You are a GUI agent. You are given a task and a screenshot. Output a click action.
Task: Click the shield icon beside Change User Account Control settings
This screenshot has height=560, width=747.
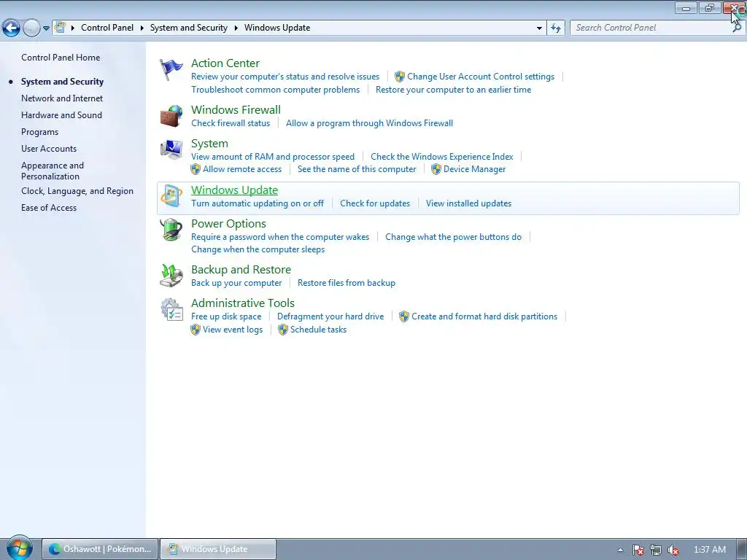[400, 77]
